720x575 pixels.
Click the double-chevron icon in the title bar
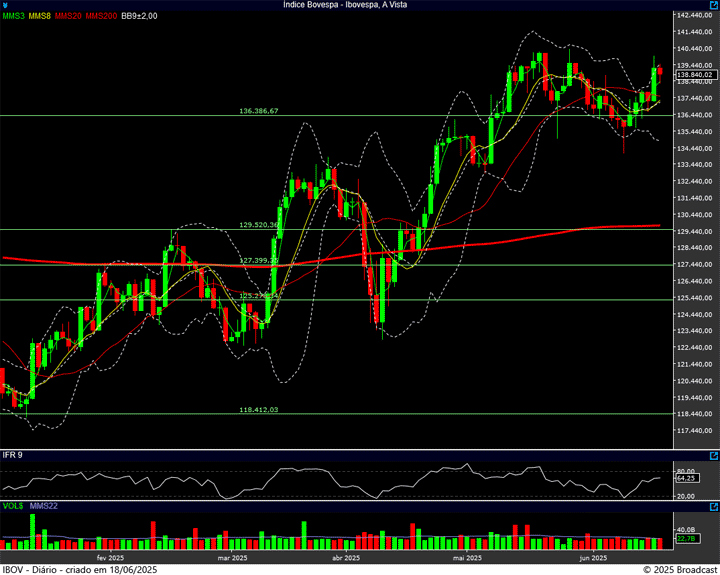[7, 5]
